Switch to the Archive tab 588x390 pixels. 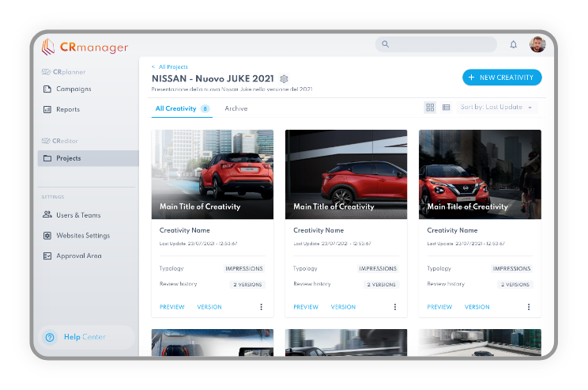[x=236, y=109]
